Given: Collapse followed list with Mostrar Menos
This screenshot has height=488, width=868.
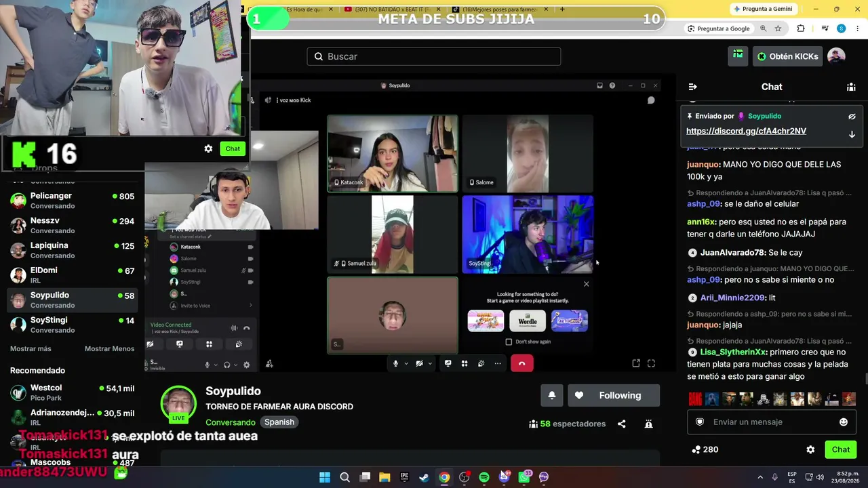Looking at the screenshot, I should (x=109, y=348).
